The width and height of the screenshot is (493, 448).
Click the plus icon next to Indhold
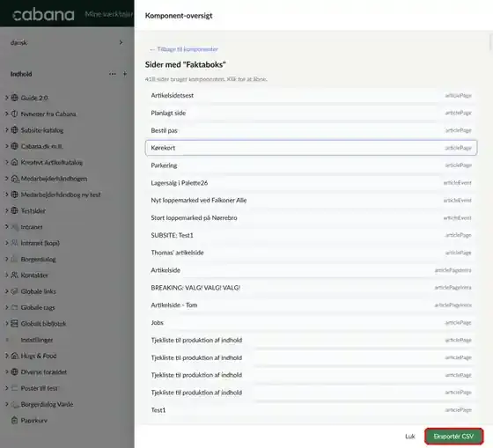click(x=125, y=74)
